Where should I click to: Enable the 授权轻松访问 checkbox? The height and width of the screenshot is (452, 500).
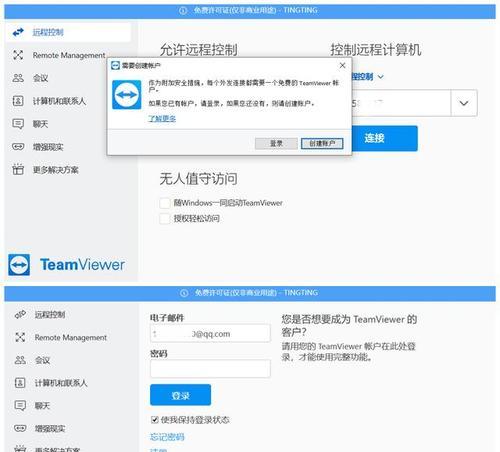165,219
